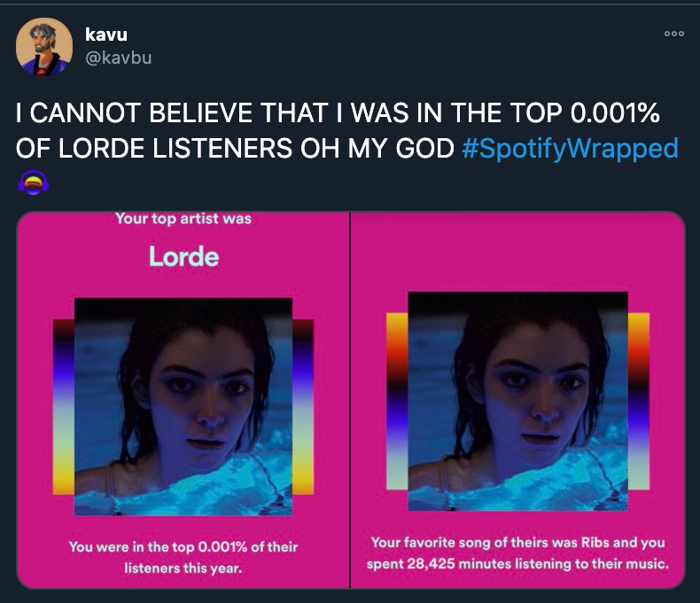The width and height of the screenshot is (700, 603).
Task: Click the 'top 0.001% of their listeners' caption
Action: click(x=183, y=558)
